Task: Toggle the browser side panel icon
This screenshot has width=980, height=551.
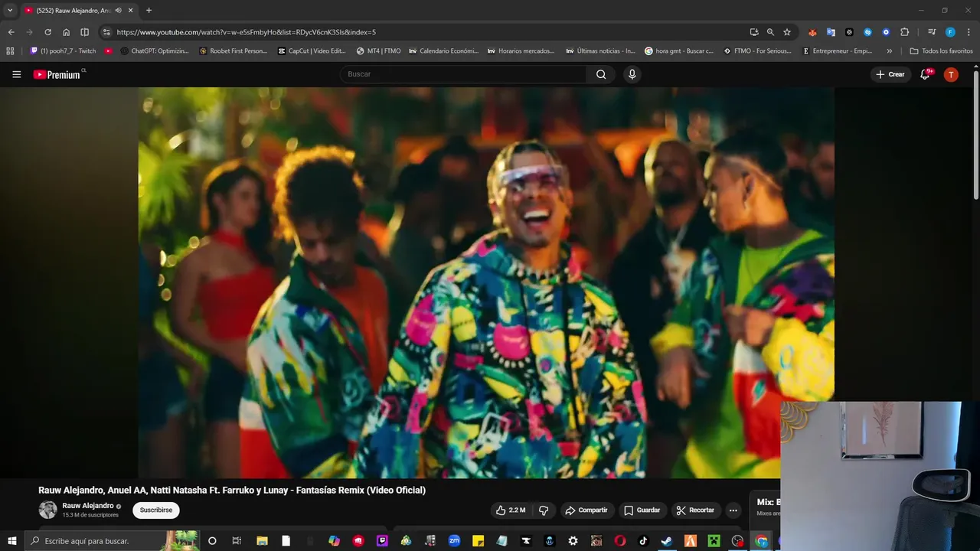Action: click(x=84, y=32)
